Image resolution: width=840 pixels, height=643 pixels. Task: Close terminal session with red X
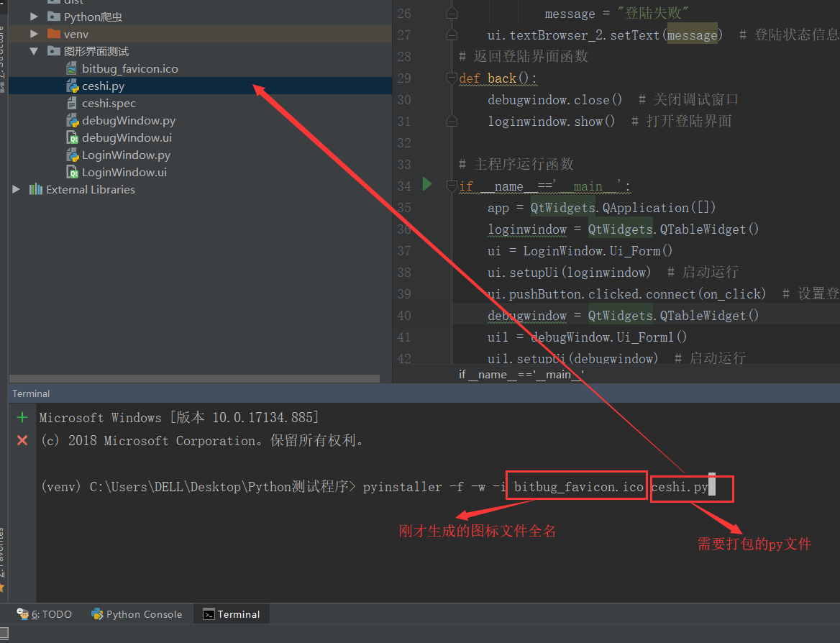pyautogui.click(x=22, y=440)
